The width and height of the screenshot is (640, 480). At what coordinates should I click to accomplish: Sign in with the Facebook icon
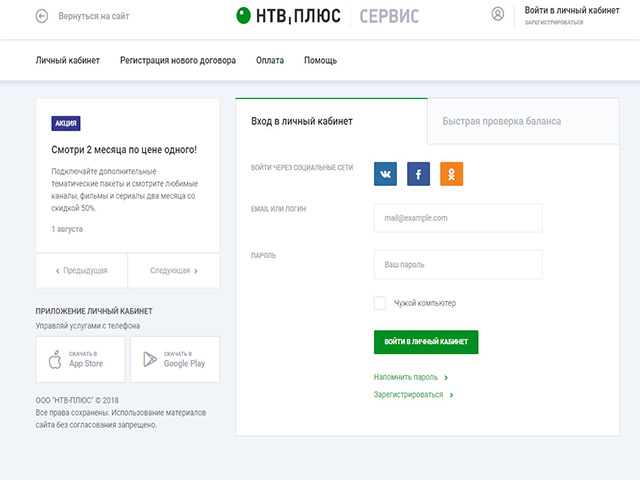point(418,174)
